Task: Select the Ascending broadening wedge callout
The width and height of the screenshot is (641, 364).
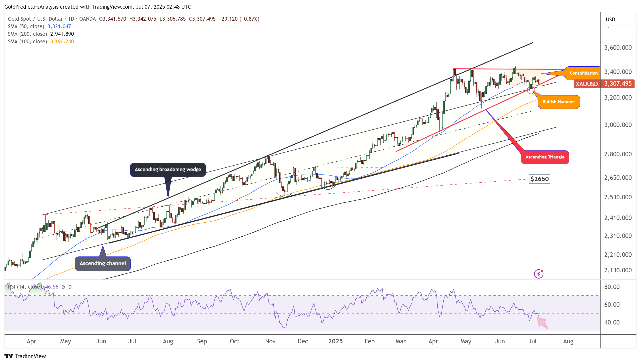Action: [x=168, y=170]
